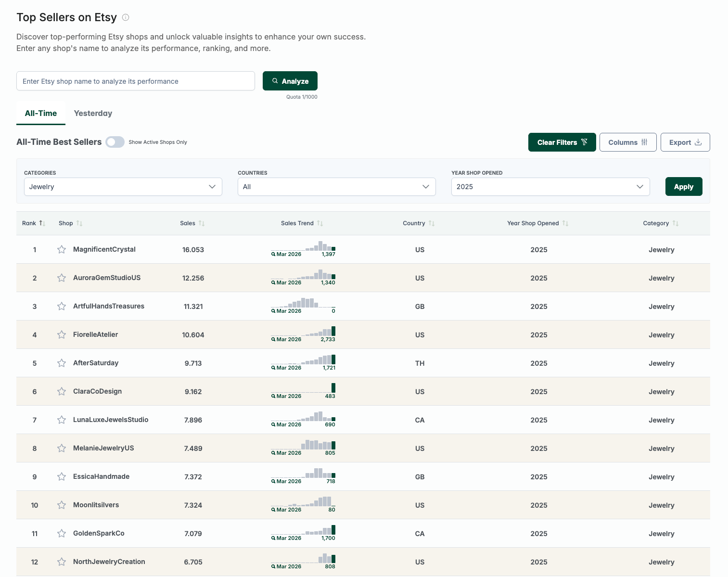Click the Quota 1/1000 text
Screen dimensions: 728x577
(302, 97)
